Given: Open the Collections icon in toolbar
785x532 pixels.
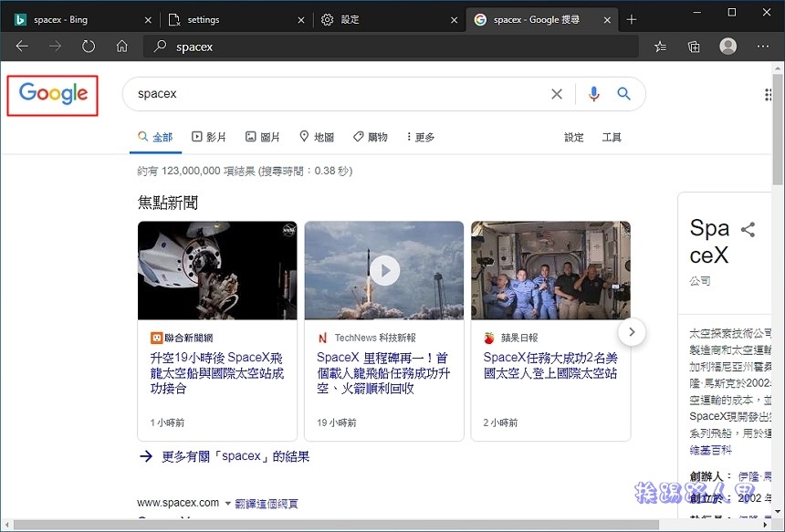Looking at the screenshot, I should point(694,47).
